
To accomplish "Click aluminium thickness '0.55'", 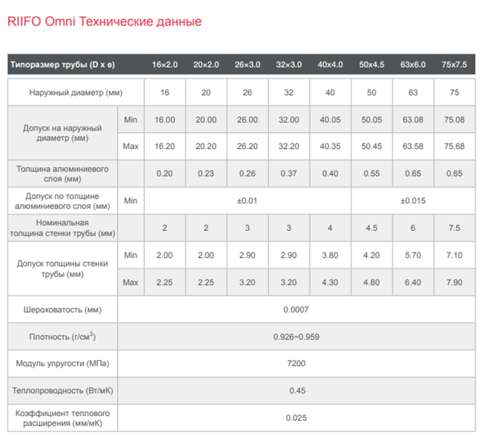I will [x=372, y=174].
